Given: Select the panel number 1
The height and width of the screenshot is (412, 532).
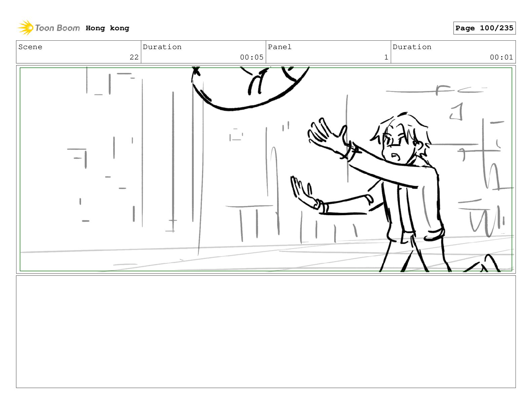Looking at the screenshot, I should pos(386,58).
